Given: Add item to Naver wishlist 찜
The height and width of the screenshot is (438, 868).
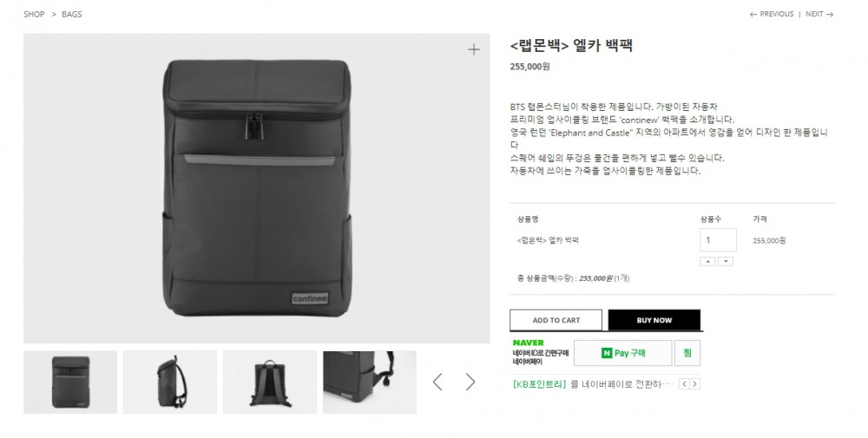Looking at the screenshot, I should (x=687, y=353).
